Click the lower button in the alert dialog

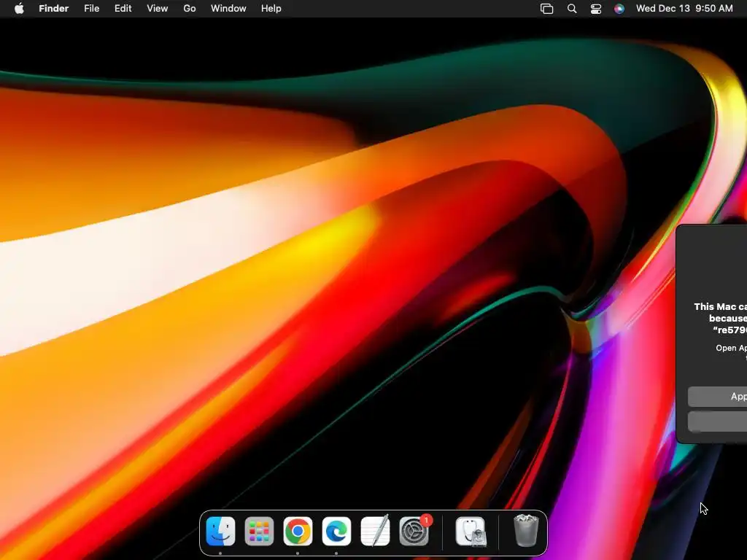click(718, 422)
